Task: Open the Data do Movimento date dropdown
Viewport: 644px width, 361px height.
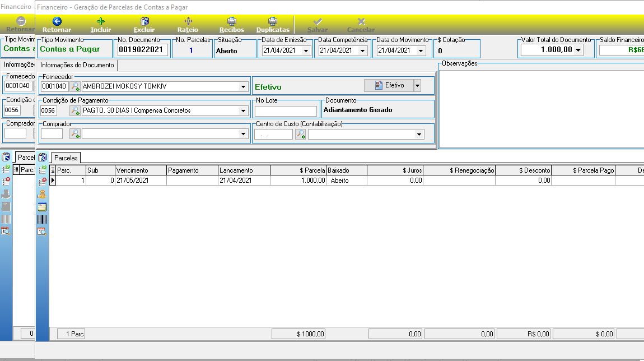Action: (x=421, y=50)
